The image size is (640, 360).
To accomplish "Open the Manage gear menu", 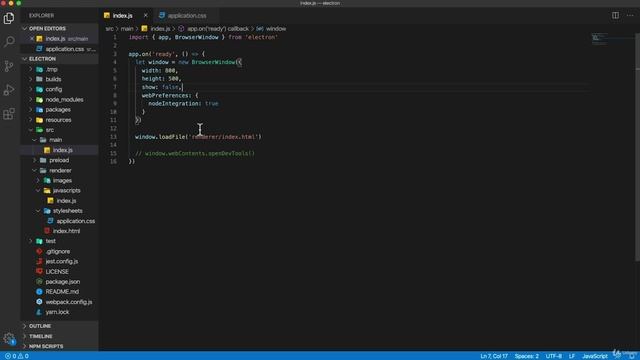I will [x=9, y=338].
